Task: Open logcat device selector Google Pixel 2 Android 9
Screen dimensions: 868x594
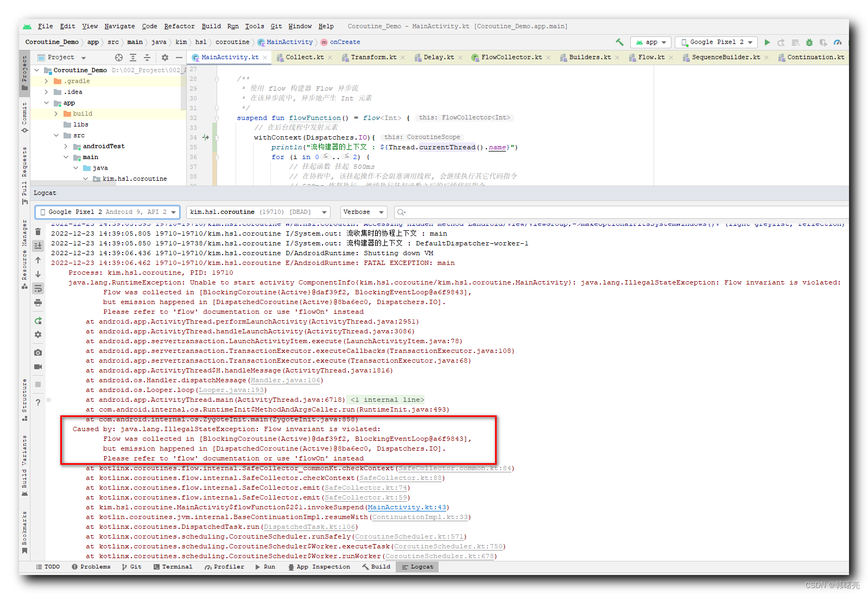Action: 108,212
